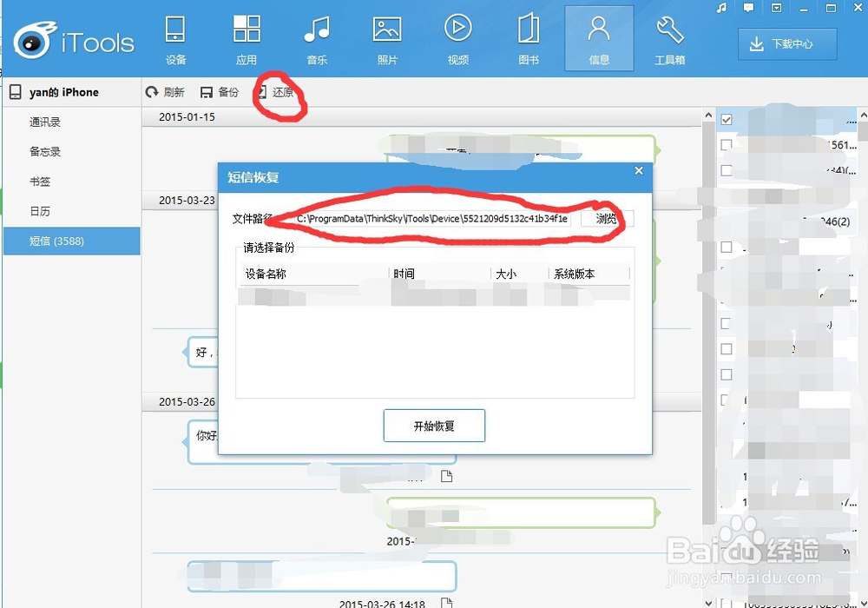The height and width of the screenshot is (608, 868).
Task: Uncheck the first checked contact checkbox
Action: coord(727,120)
